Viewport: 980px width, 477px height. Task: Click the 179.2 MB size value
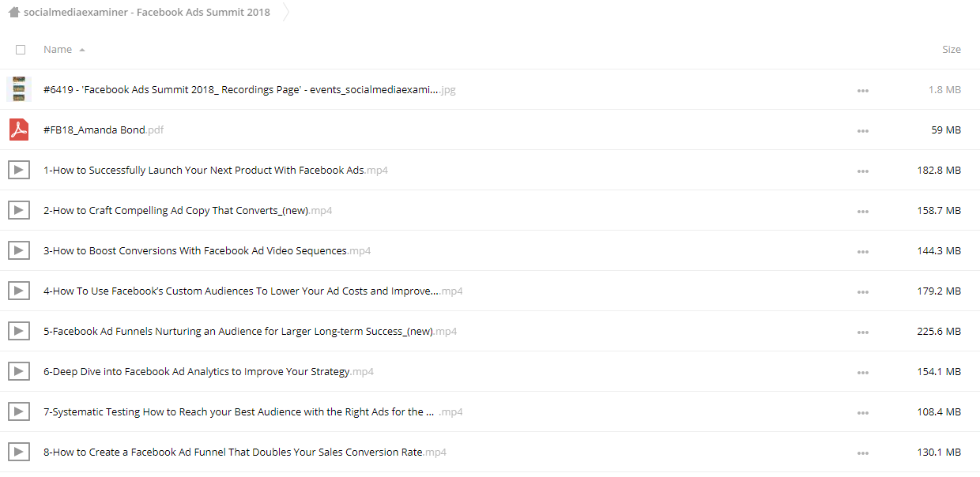940,291
